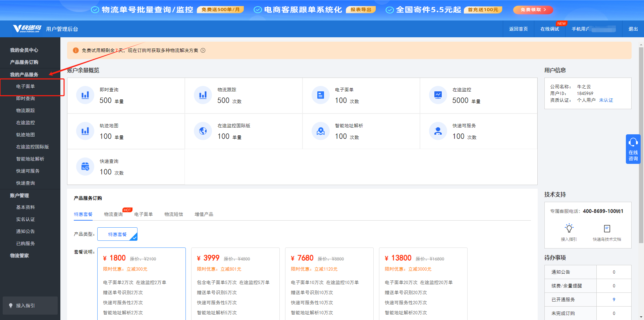Screen dimensions: 644x320
Task: Click the 快递查询 search icon
Action: point(85,167)
